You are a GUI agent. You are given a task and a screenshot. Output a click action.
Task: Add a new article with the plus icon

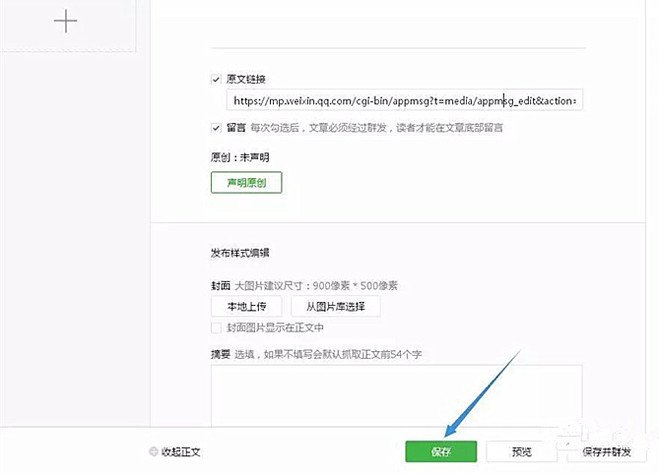[66, 21]
